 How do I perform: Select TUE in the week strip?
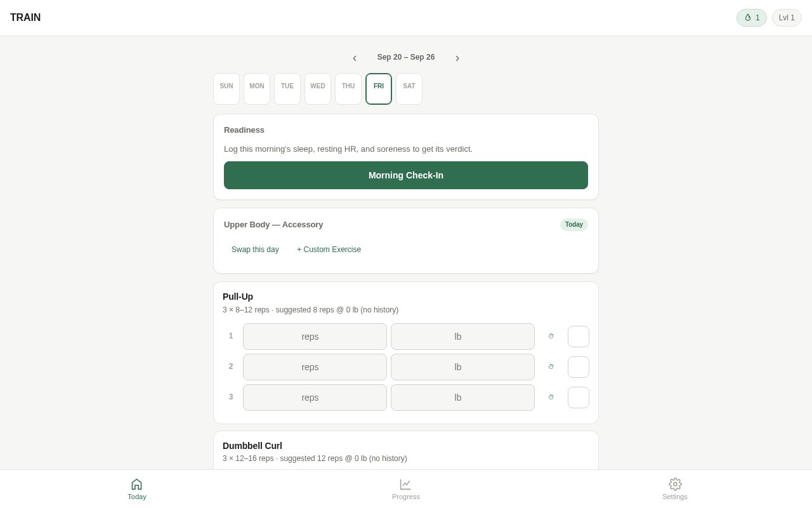[x=287, y=89]
